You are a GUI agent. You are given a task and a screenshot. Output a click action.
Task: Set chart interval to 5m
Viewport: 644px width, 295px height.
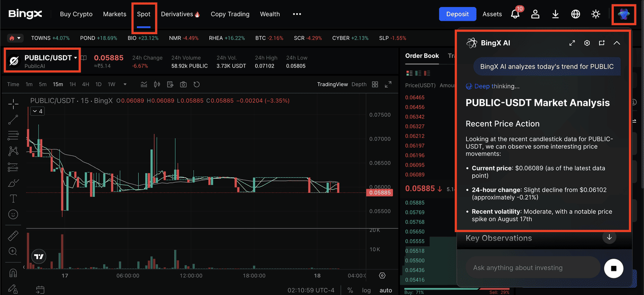(x=43, y=84)
